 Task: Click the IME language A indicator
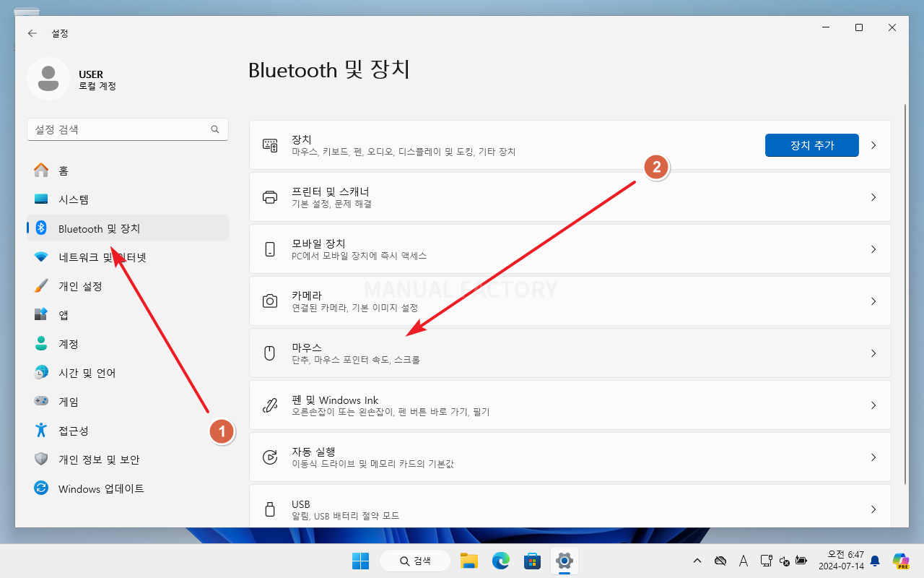(x=743, y=561)
